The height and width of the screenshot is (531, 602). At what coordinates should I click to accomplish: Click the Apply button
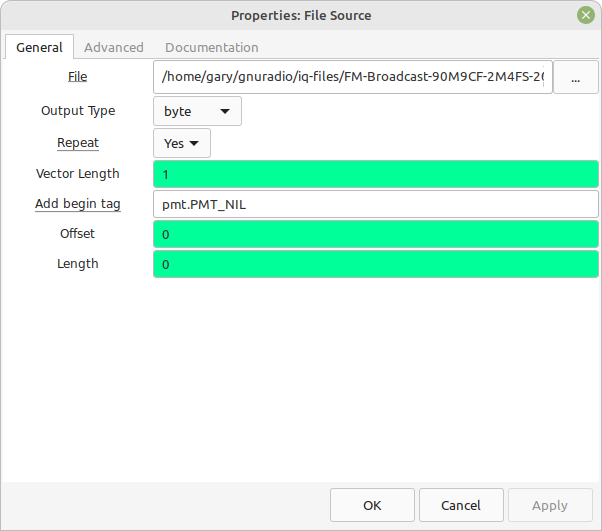(x=550, y=505)
